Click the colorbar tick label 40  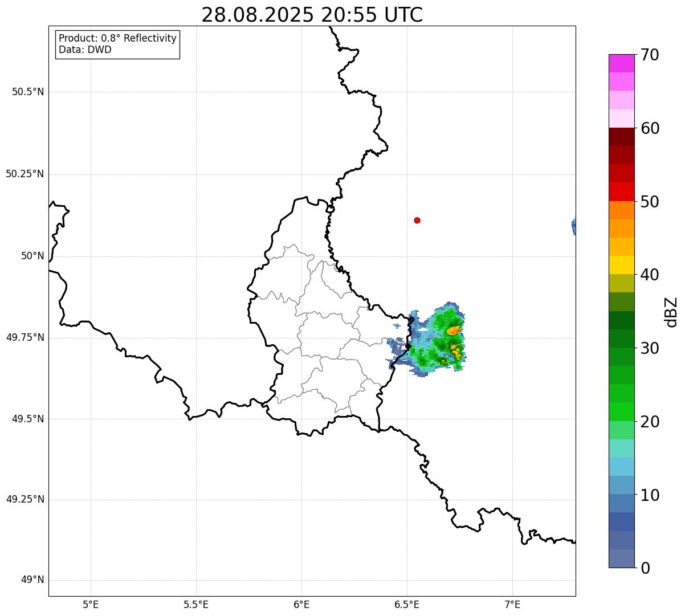point(650,275)
